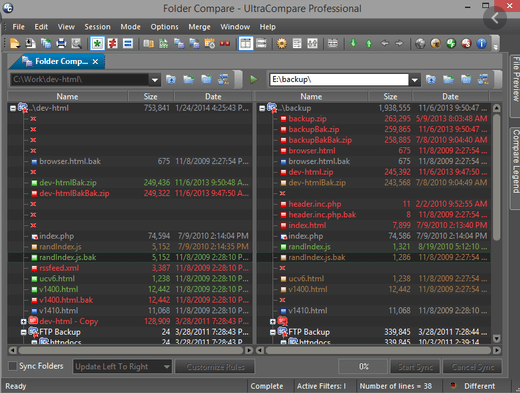Select vertical side-by-side layout icon
The height and width of the screenshot is (393, 520).
[246, 43]
